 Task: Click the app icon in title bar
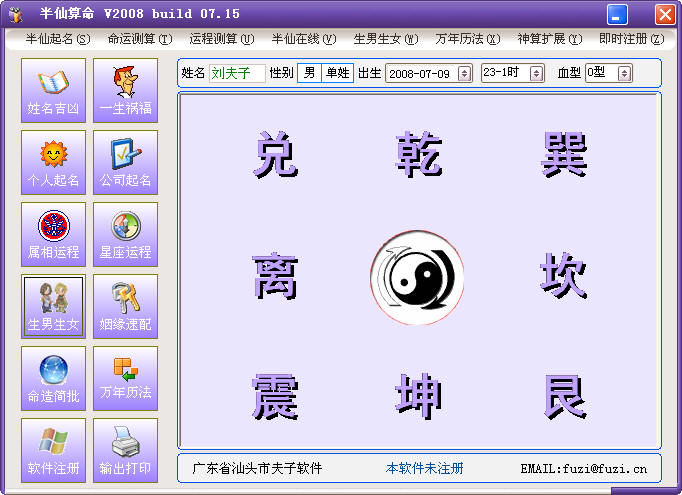coord(16,14)
